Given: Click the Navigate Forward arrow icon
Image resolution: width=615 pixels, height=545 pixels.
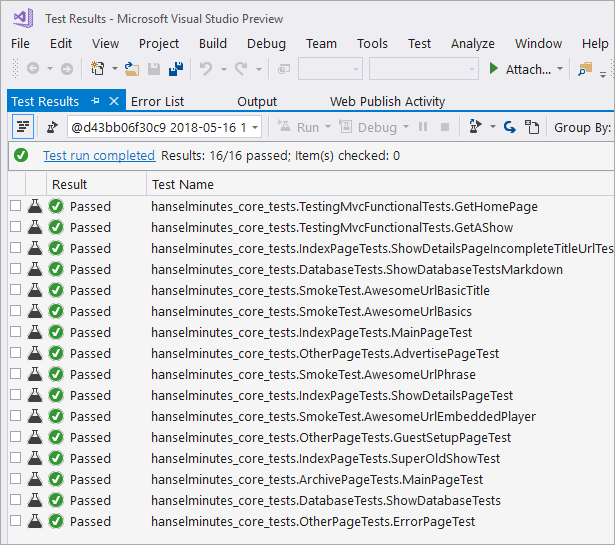Looking at the screenshot, I should 67,69.
